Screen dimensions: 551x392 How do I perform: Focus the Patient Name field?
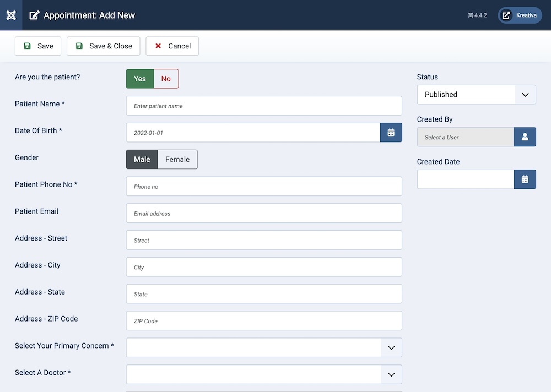tap(264, 105)
